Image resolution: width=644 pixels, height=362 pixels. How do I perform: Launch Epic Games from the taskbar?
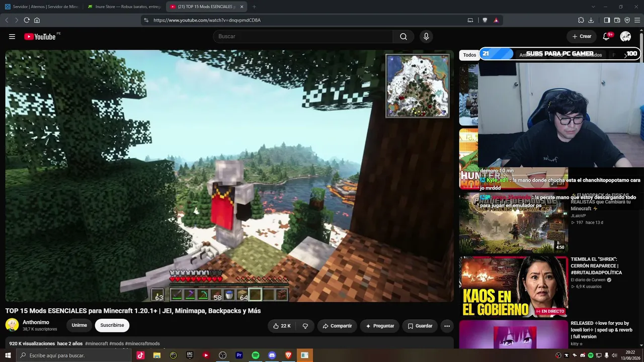190,355
